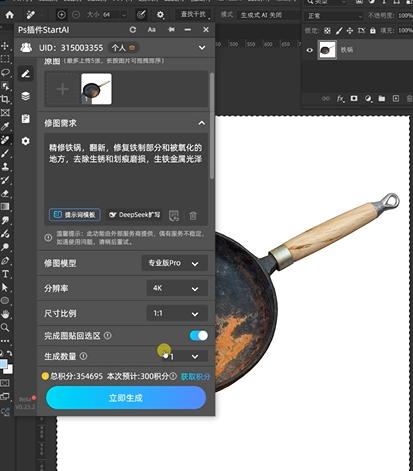The height and width of the screenshot is (471, 413).
Task: Open 尺寸比例 1:1 dropdown
Action: click(177, 313)
